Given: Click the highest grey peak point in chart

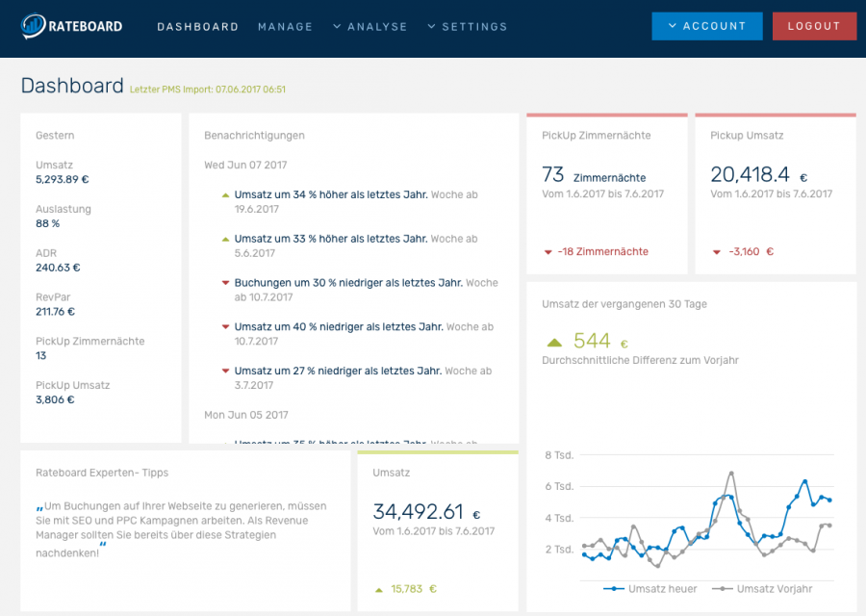Looking at the screenshot, I should (731, 474).
